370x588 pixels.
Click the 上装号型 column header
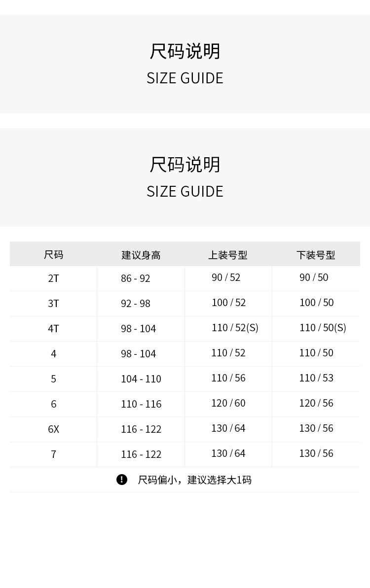[227, 255]
